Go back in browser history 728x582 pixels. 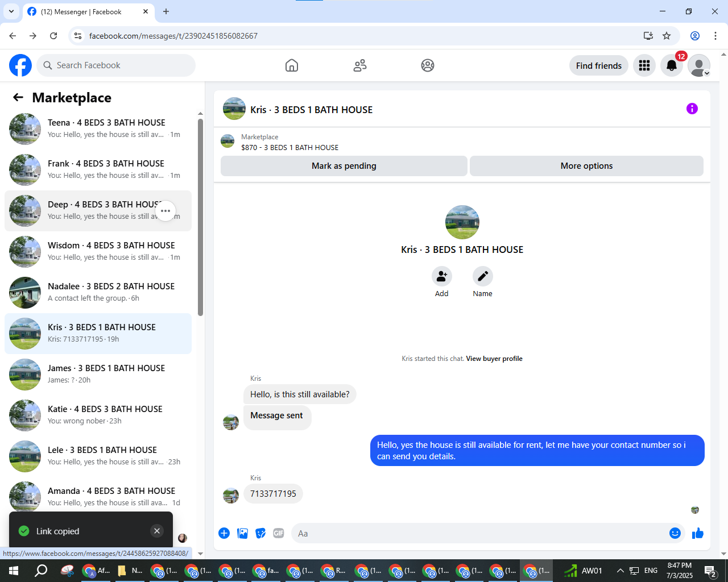(x=13, y=36)
